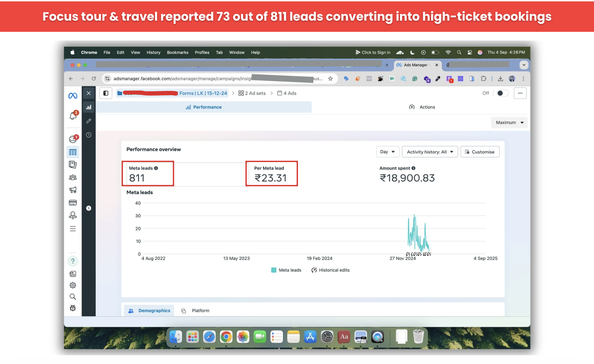The width and height of the screenshot is (594, 364).
Task: Toggle the campaign Off switch
Action: tap(503, 93)
